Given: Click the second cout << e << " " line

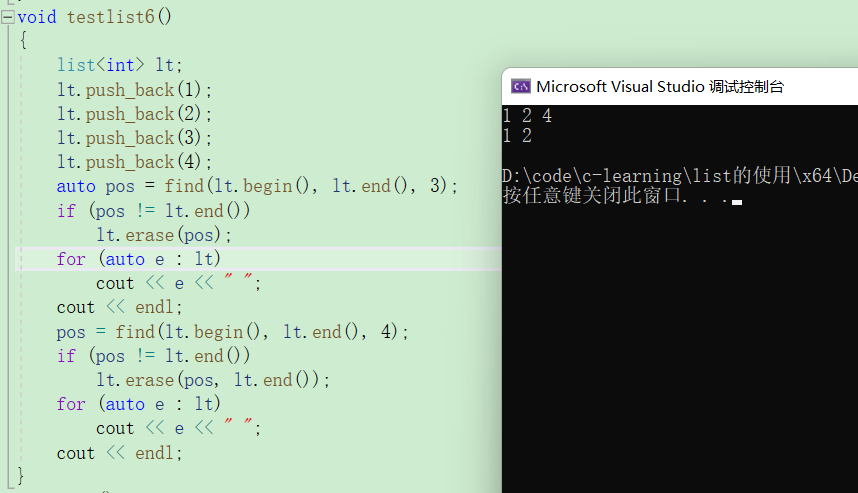Looking at the screenshot, I should (x=179, y=428).
